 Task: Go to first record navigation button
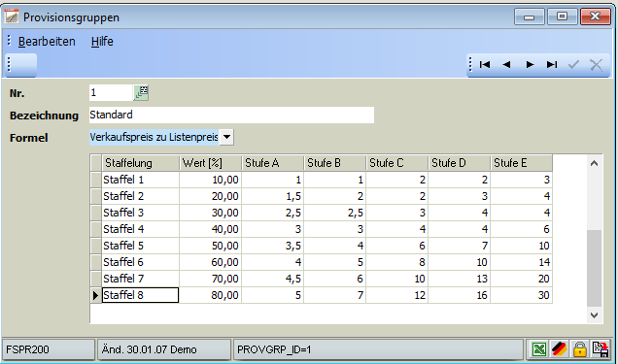(485, 64)
